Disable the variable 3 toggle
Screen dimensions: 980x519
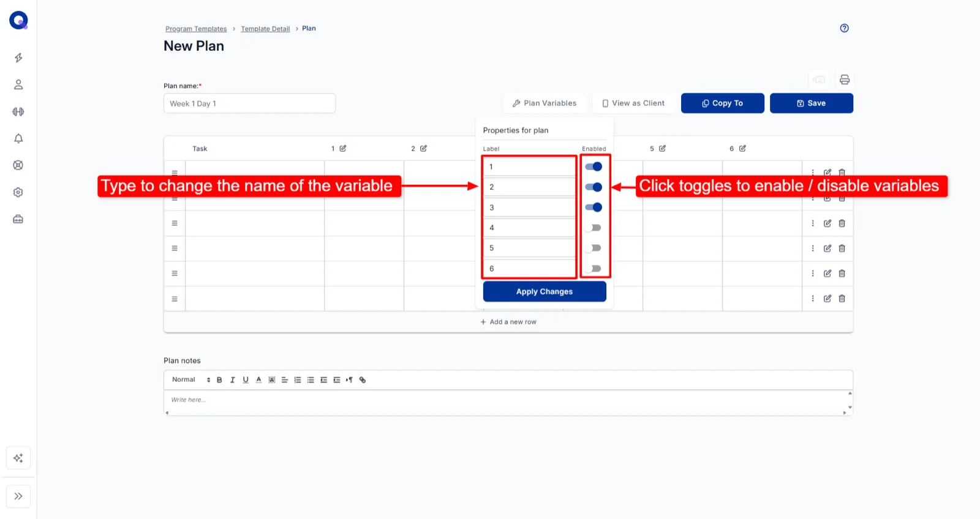594,207
